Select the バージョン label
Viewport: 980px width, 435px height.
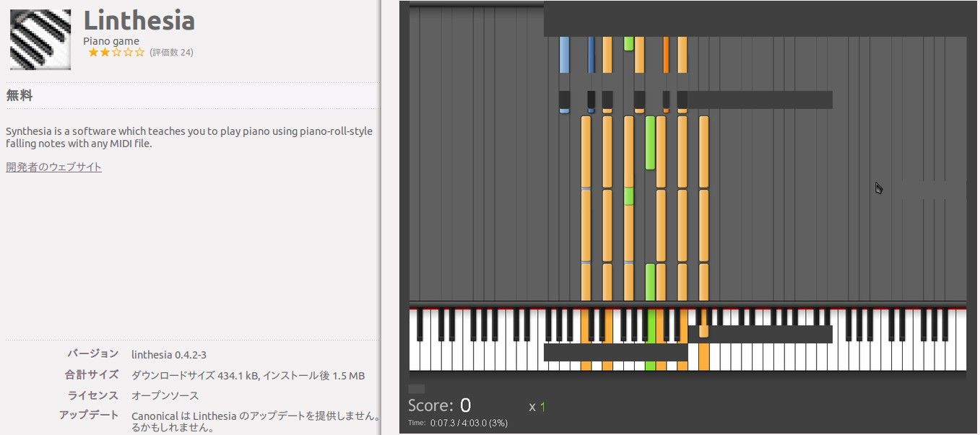pyautogui.click(x=92, y=353)
